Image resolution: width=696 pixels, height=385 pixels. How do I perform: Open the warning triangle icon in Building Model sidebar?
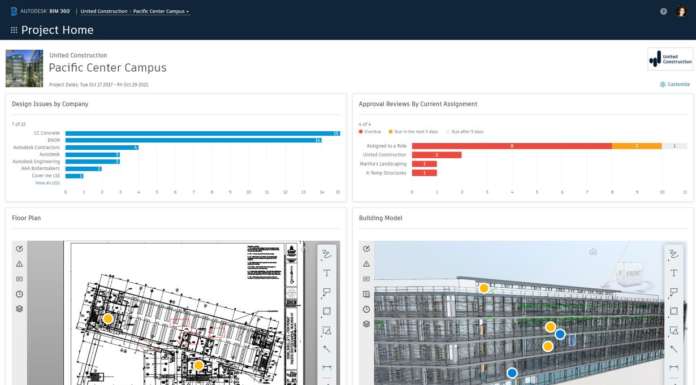click(x=366, y=264)
